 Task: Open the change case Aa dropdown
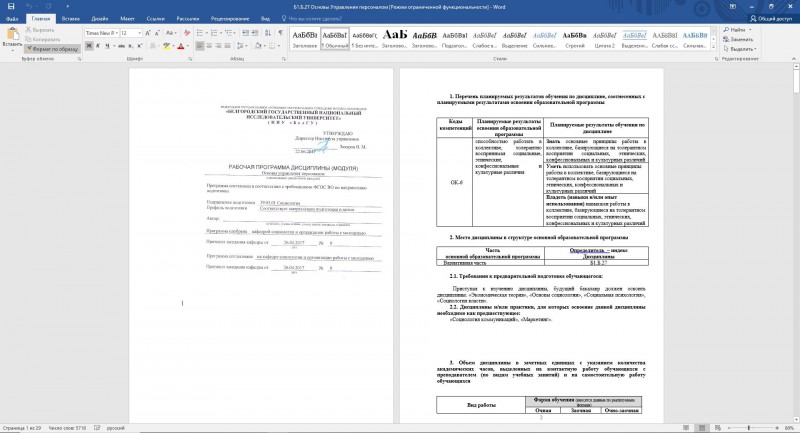coord(171,33)
